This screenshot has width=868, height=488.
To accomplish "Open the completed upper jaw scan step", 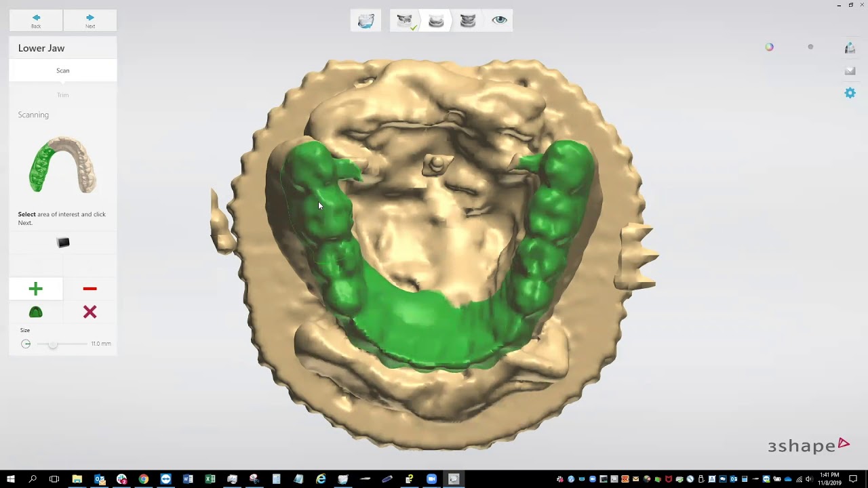I will [x=406, y=20].
